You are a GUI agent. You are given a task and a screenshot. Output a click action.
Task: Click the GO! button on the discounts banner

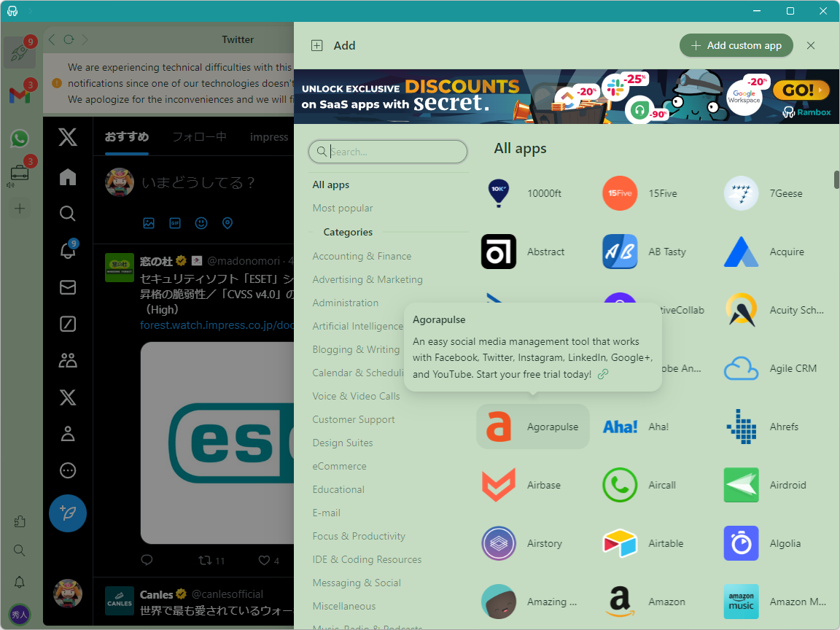[x=801, y=90]
